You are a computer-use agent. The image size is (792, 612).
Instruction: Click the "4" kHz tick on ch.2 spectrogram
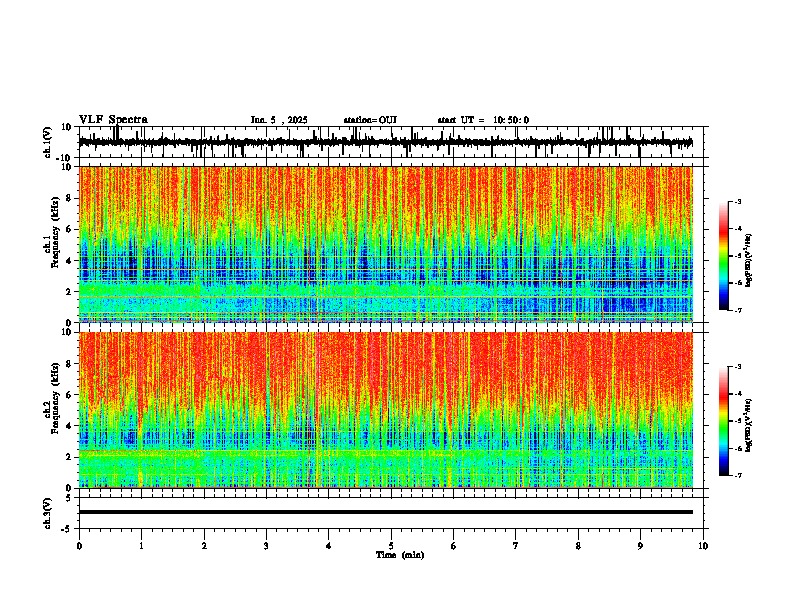click(71, 426)
